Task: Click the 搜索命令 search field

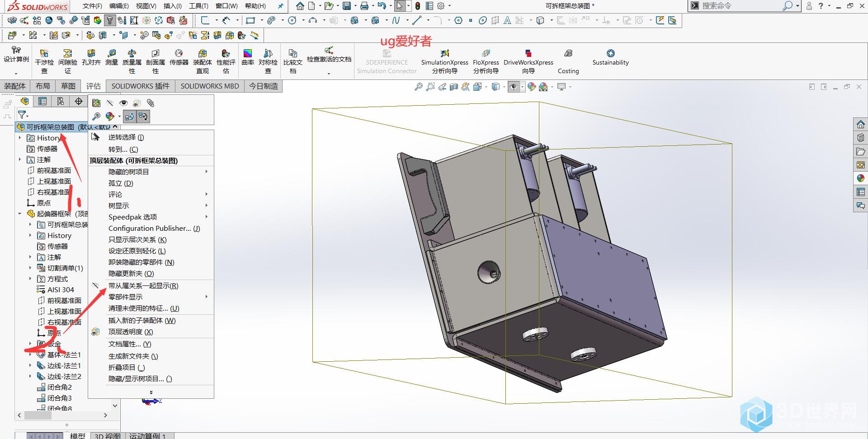Action: 741,6
